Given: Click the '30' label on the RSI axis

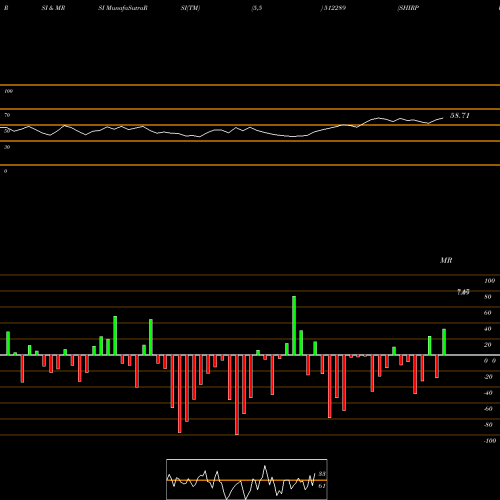Looking at the screenshot, I should coord(7,147).
